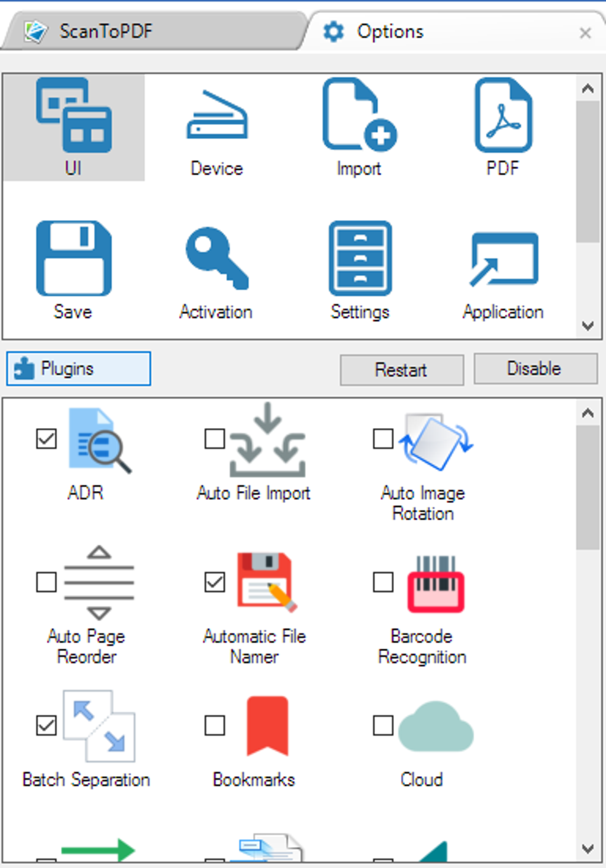This screenshot has width=606, height=868.
Task: Select the Barcode Recognition plugin icon
Action: tap(435, 584)
